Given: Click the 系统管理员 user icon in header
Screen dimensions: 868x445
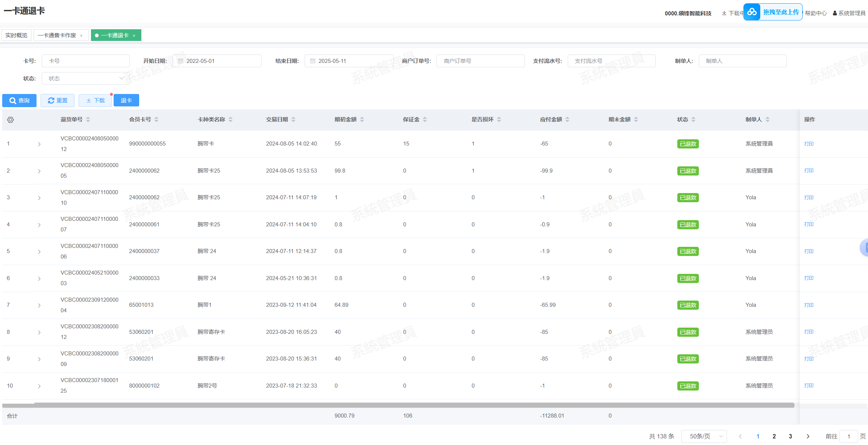Looking at the screenshot, I should tap(835, 13).
